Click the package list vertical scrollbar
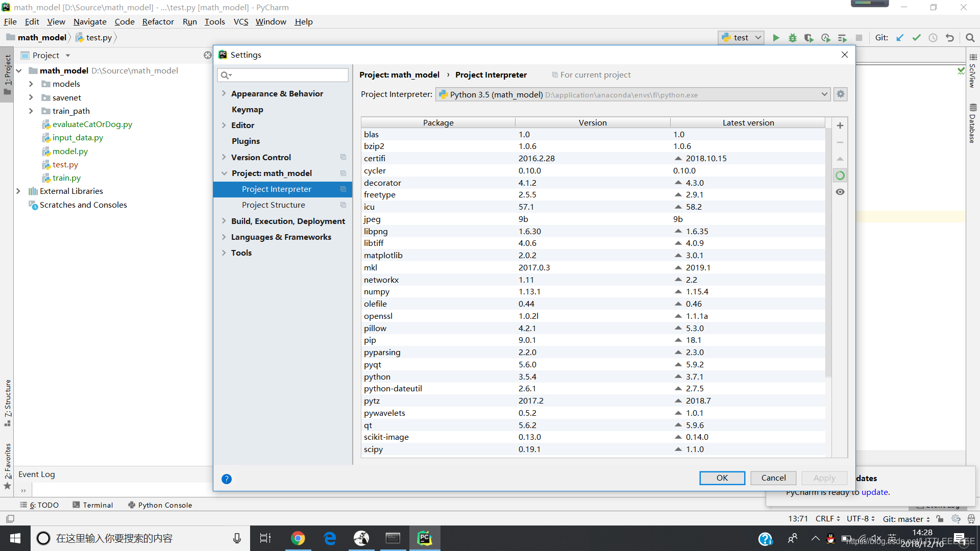Image resolution: width=980 pixels, height=551 pixels. coord(828,253)
